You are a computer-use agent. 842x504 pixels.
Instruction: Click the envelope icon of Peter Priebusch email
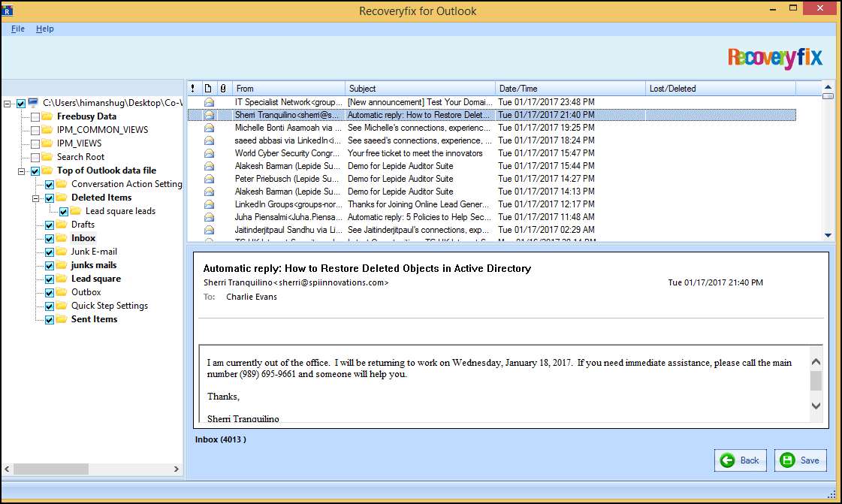[209, 179]
